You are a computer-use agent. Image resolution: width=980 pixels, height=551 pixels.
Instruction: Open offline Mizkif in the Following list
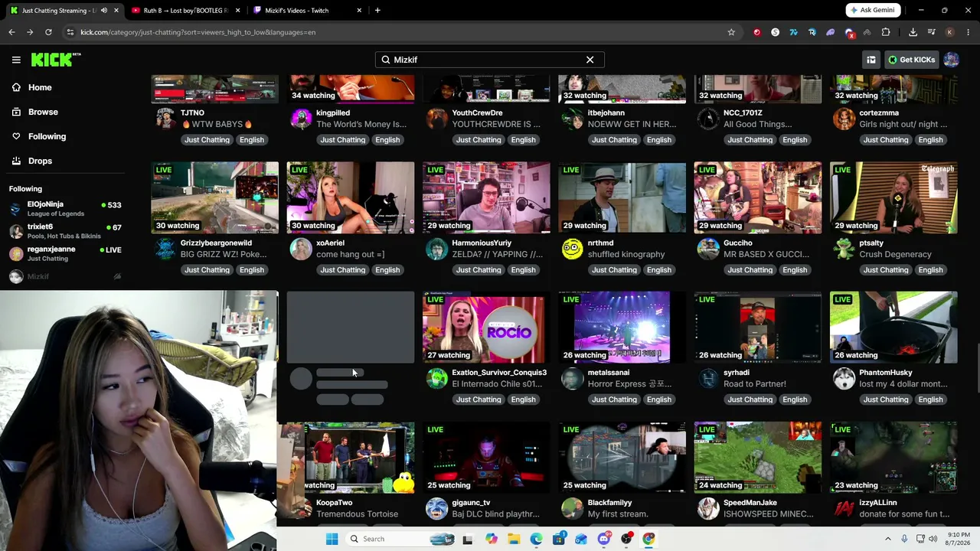click(x=65, y=276)
